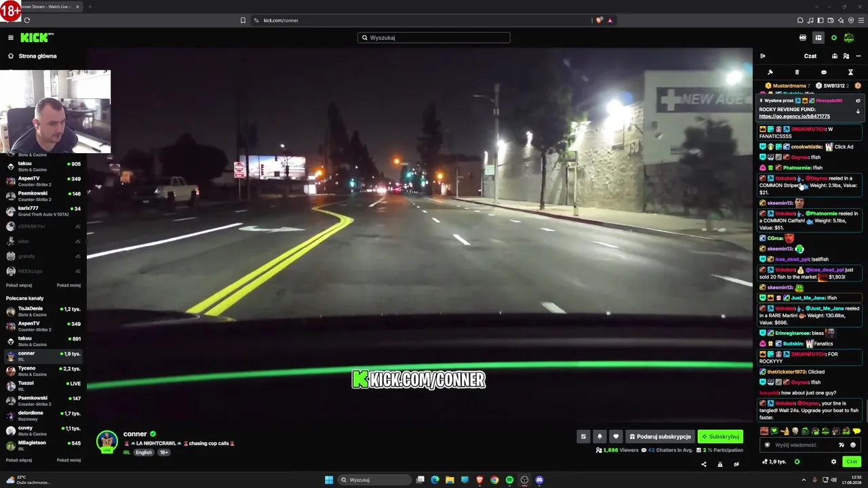Click Podaruj subskrypcje gift button

coord(659,436)
